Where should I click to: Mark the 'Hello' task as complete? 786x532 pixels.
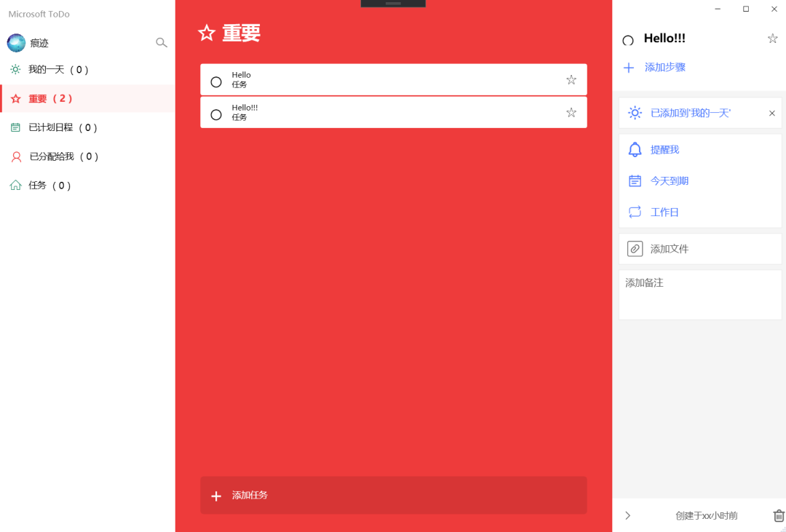pos(215,79)
